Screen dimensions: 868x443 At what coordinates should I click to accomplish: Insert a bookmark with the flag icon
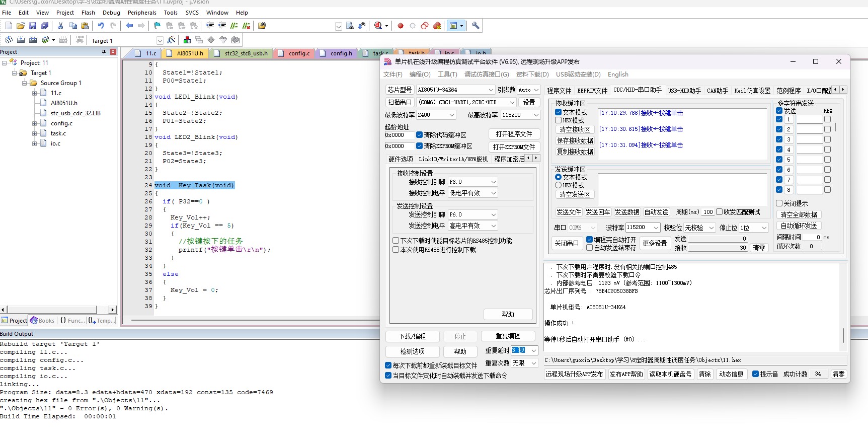click(157, 26)
